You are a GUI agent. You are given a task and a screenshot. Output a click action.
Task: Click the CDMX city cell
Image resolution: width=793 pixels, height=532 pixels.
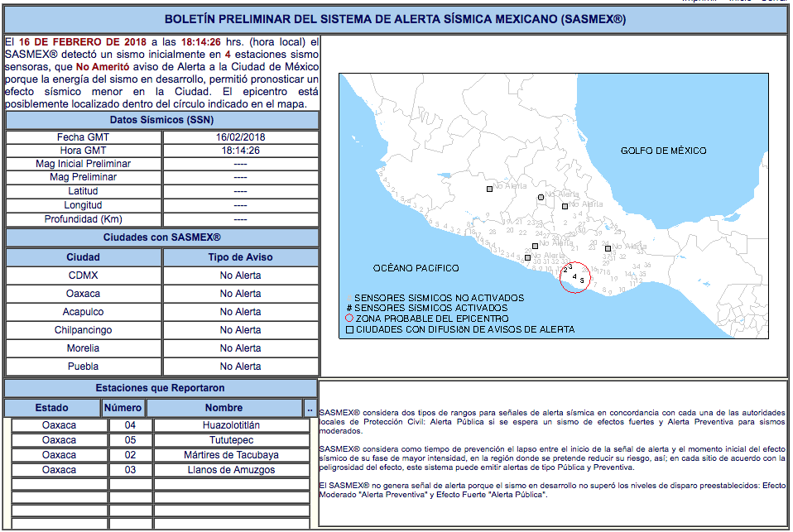click(x=83, y=276)
